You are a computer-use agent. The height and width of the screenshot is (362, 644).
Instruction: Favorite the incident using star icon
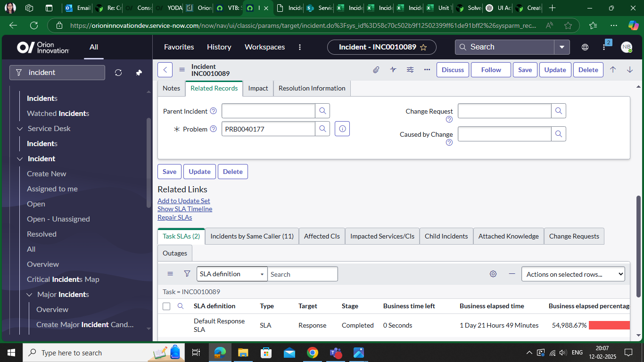click(x=423, y=47)
